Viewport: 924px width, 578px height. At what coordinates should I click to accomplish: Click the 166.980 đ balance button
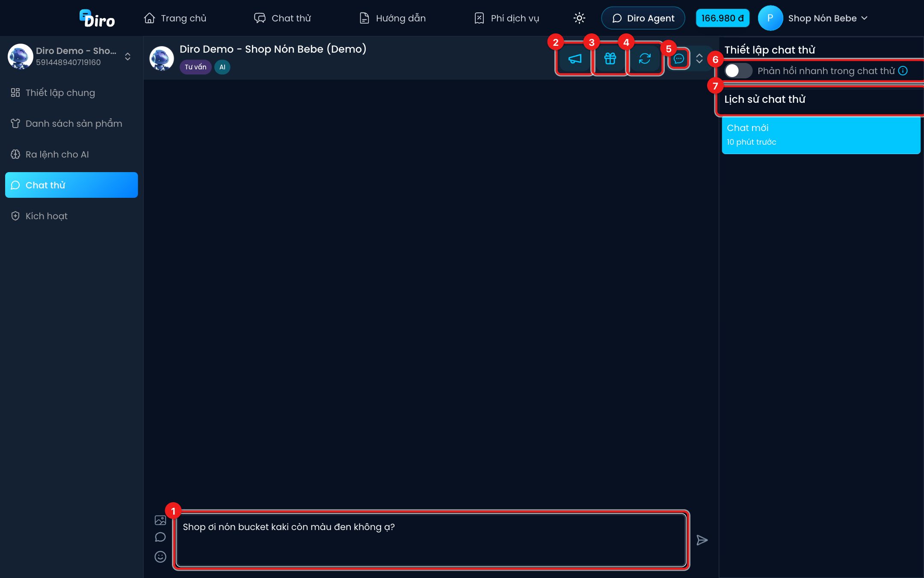click(723, 18)
